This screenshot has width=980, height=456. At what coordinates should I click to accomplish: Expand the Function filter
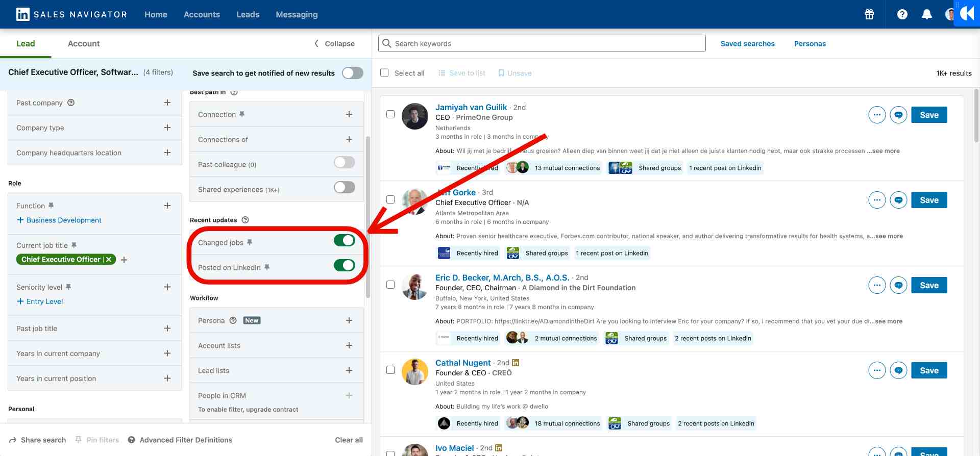click(x=167, y=206)
